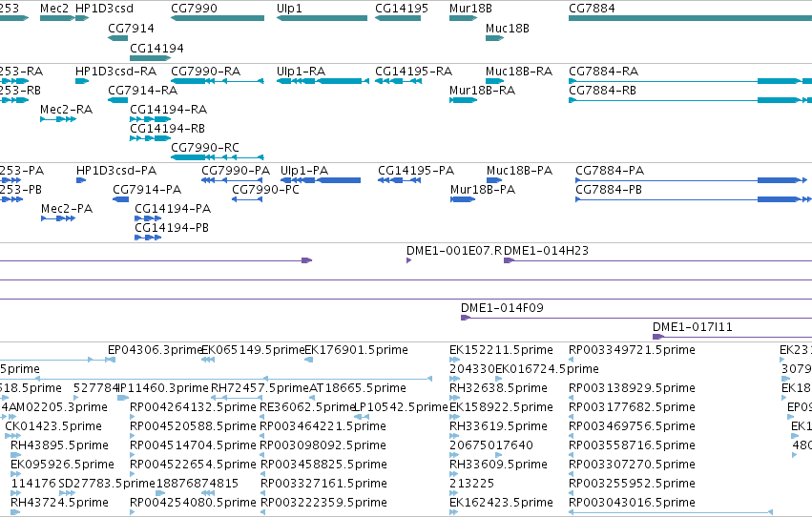Select the CG14195 gene label

click(402, 9)
